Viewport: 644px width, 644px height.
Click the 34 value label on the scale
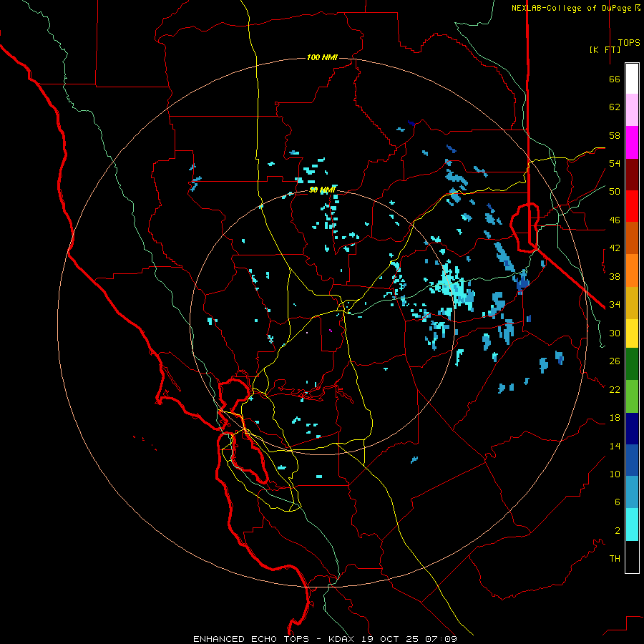tap(615, 304)
